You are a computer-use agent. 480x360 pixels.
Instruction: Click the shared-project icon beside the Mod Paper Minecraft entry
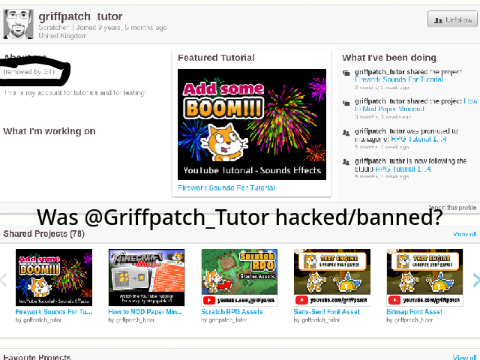click(346, 103)
